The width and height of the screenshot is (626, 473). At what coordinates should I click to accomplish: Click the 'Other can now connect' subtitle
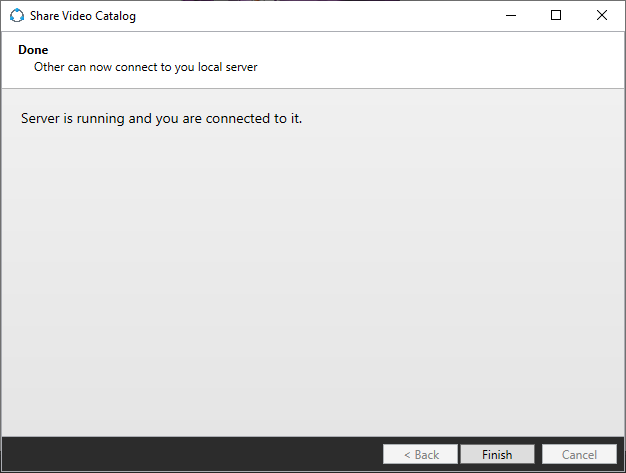(x=146, y=67)
